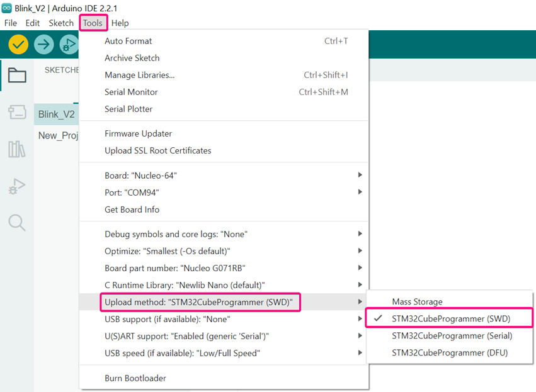The height and width of the screenshot is (392, 536).
Task: Open the Sketchbook folder sidebar icon
Action: pyautogui.click(x=17, y=76)
